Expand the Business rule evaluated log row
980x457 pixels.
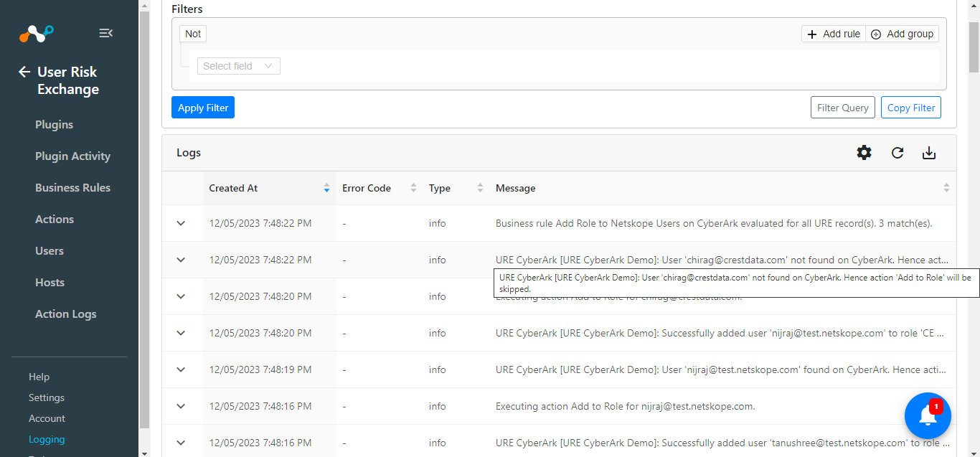coord(181,223)
